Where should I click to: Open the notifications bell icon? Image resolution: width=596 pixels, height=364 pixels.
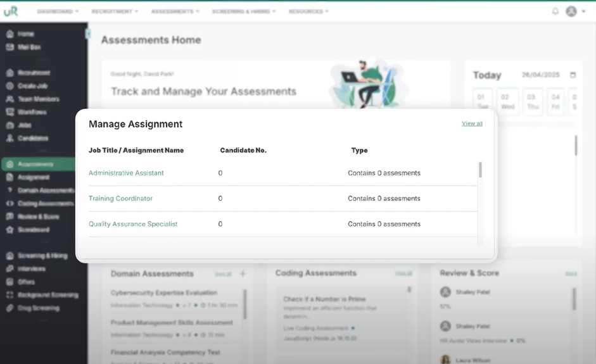[555, 11]
